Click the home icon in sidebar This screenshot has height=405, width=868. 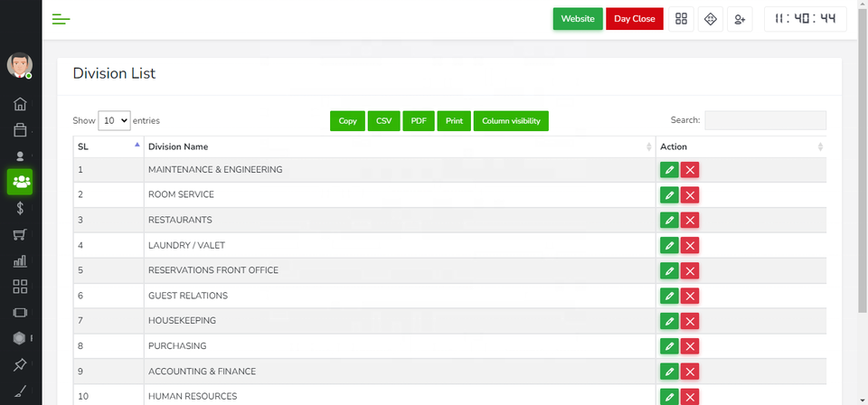pos(20,104)
